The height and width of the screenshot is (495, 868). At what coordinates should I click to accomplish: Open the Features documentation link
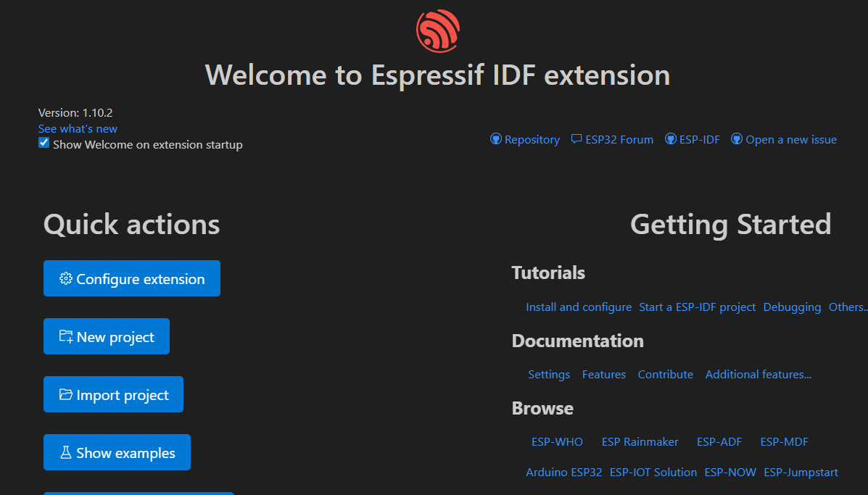(604, 375)
